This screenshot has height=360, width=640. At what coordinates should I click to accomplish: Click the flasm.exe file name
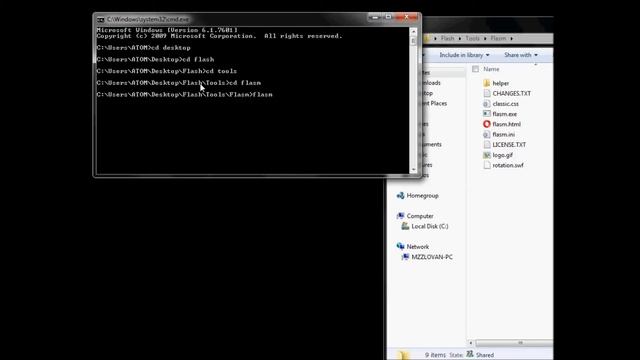[504, 114]
